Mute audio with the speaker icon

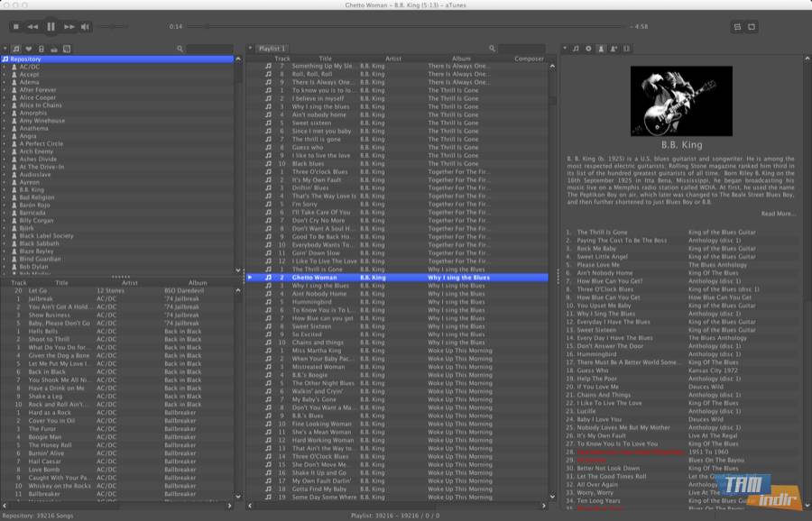(85, 27)
